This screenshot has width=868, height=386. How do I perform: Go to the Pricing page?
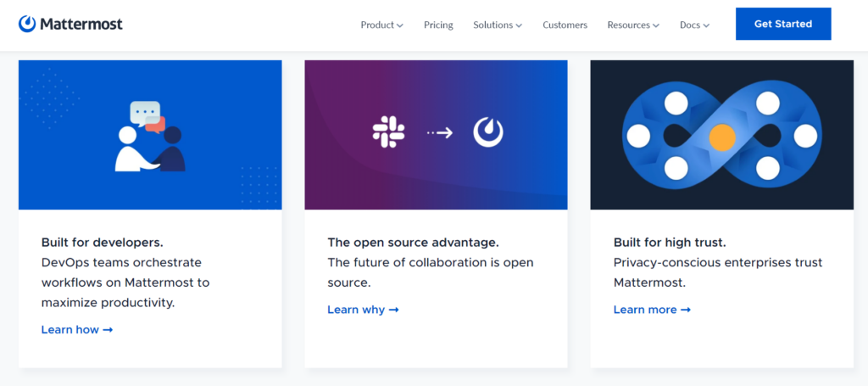click(438, 25)
